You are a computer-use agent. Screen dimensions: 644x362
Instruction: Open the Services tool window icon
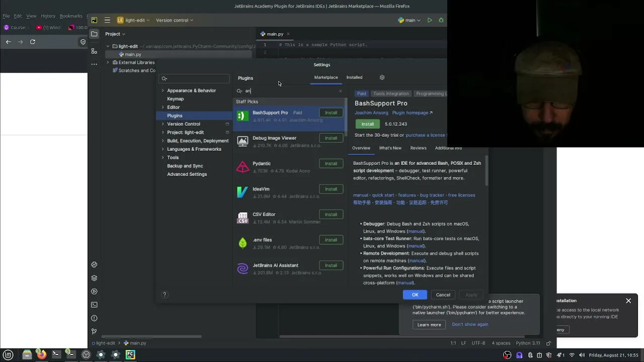click(94, 292)
